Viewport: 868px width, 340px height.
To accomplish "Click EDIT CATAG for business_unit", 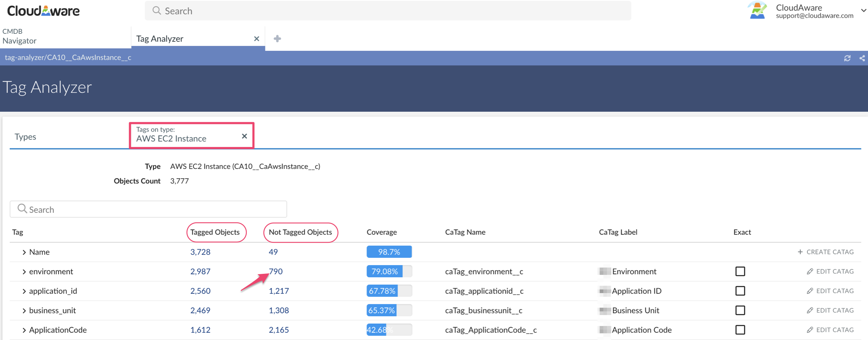I will (x=830, y=310).
